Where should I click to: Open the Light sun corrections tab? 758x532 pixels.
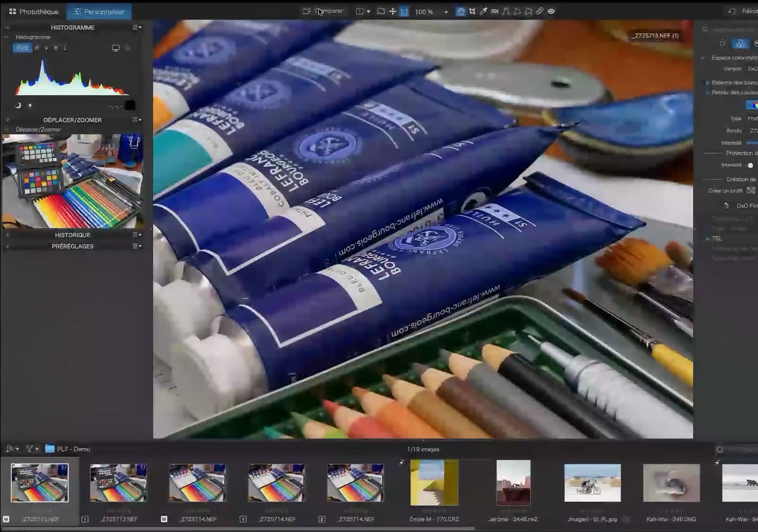tap(722, 44)
